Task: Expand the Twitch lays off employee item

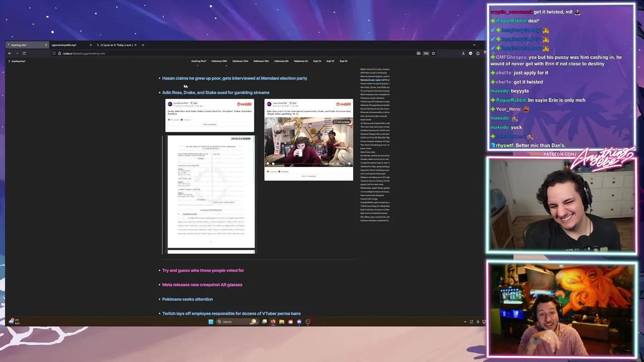Action: click(159, 314)
